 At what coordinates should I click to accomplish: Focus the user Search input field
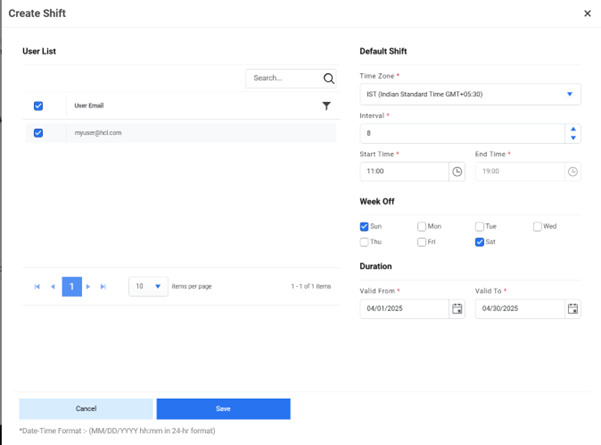(282, 78)
